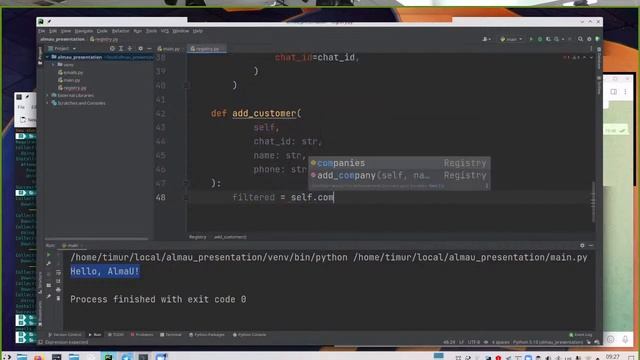Collapse the almau_presentation project root
Screen dimensions: 640x360
click(x=48, y=57)
